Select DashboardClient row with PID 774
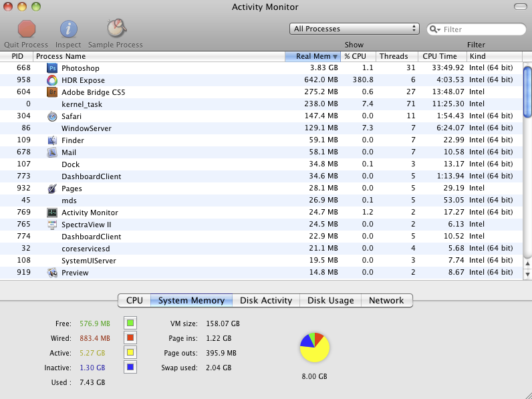532x399 pixels. (x=261, y=237)
